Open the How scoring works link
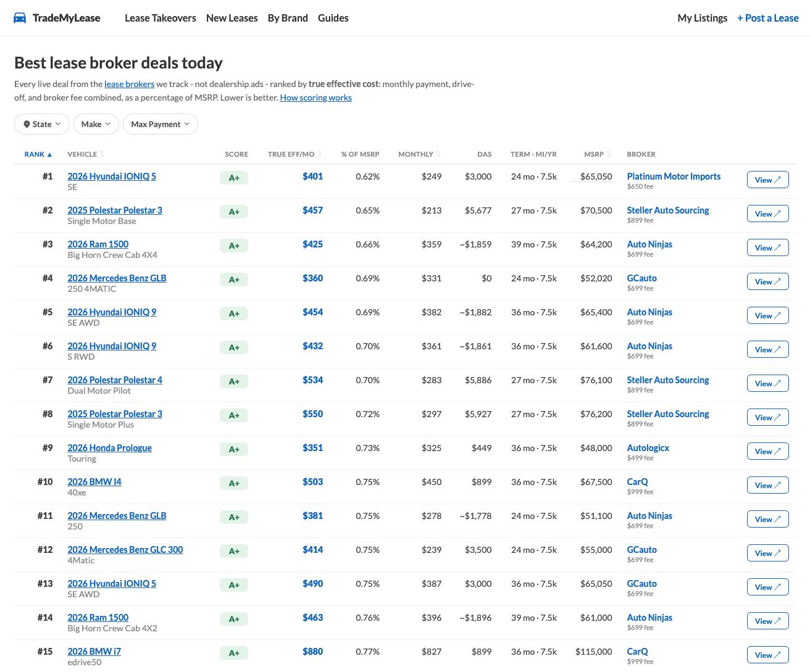810x672 pixels. click(316, 97)
